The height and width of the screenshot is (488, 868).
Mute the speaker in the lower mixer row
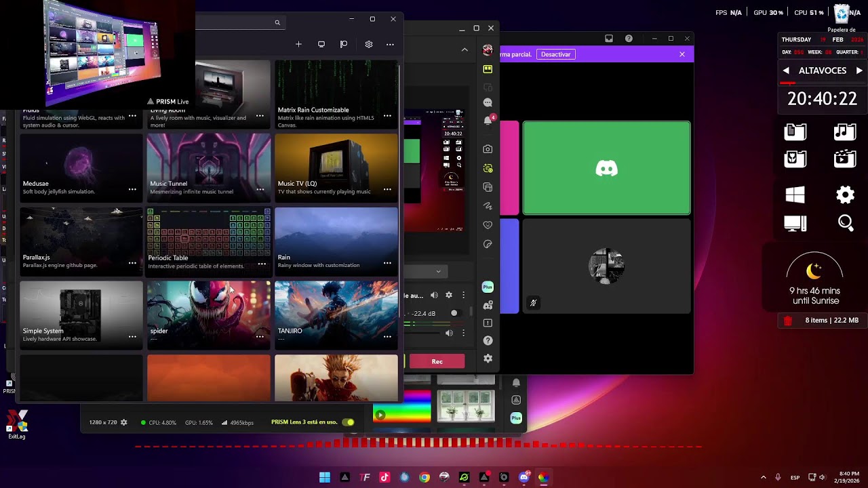448,333
